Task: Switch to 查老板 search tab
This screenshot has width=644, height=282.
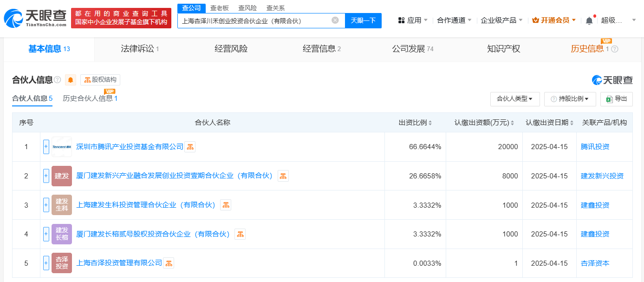Action: (x=219, y=8)
